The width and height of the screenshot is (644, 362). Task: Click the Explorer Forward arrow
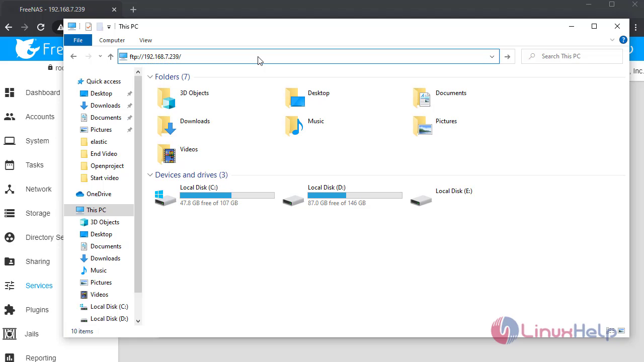tap(89, 56)
